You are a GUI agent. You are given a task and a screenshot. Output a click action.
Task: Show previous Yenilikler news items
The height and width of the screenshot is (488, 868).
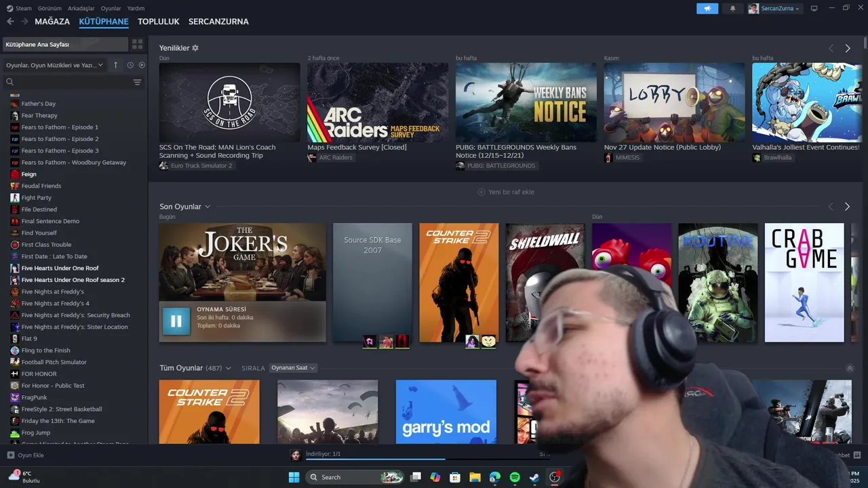831,48
